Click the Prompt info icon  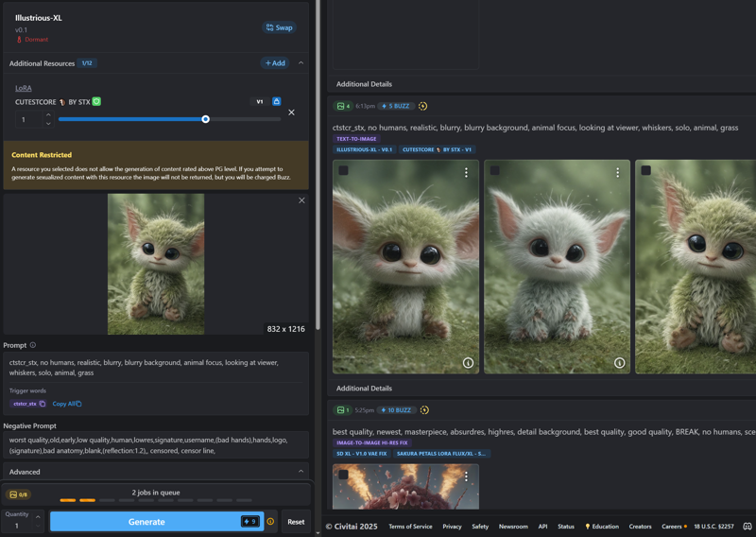coord(33,345)
